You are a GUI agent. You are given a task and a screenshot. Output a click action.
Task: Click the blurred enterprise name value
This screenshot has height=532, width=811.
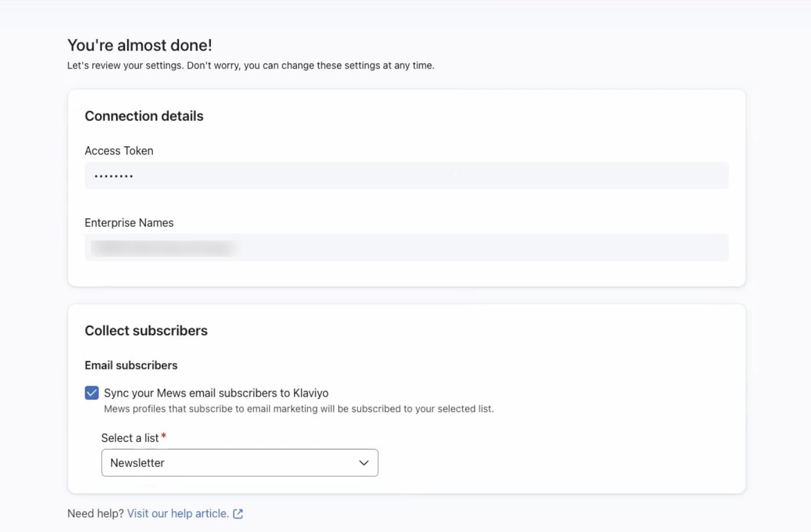164,248
